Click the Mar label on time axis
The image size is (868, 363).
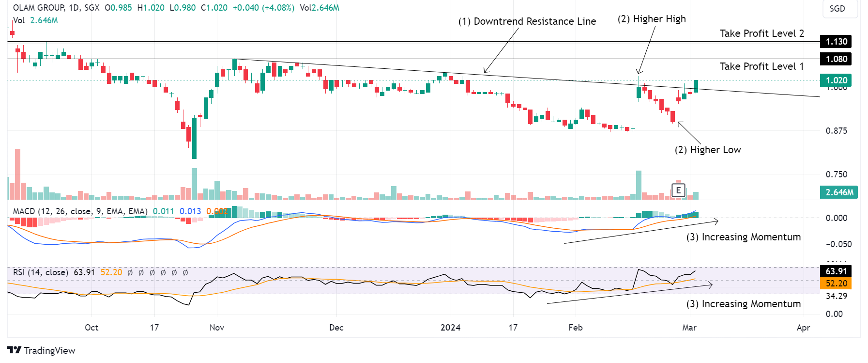[x=689, y=328]
